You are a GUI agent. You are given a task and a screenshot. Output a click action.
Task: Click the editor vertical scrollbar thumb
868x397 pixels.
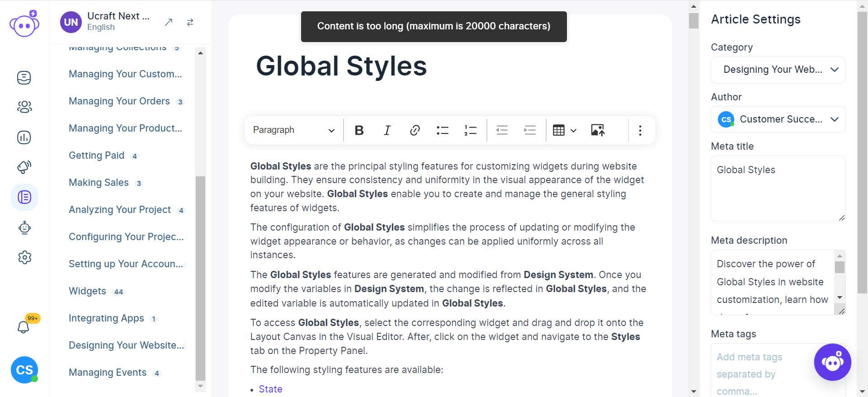coord(693,21)
